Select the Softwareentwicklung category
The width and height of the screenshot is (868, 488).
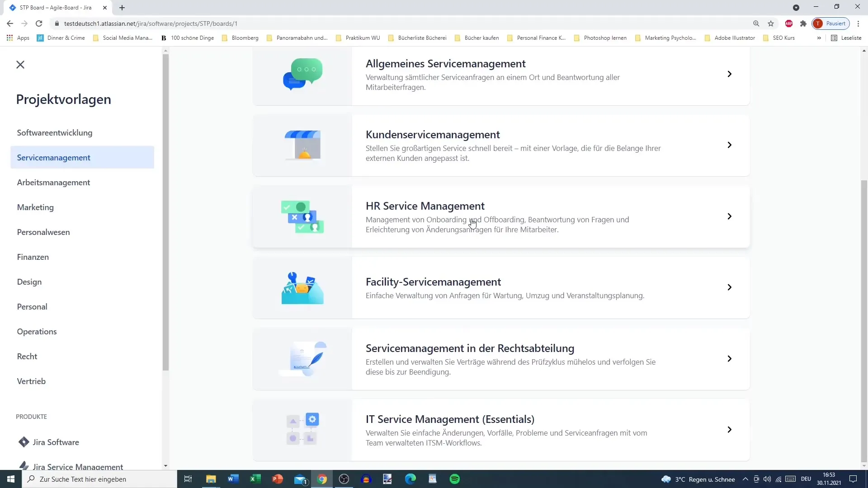[x=82, y=132]
